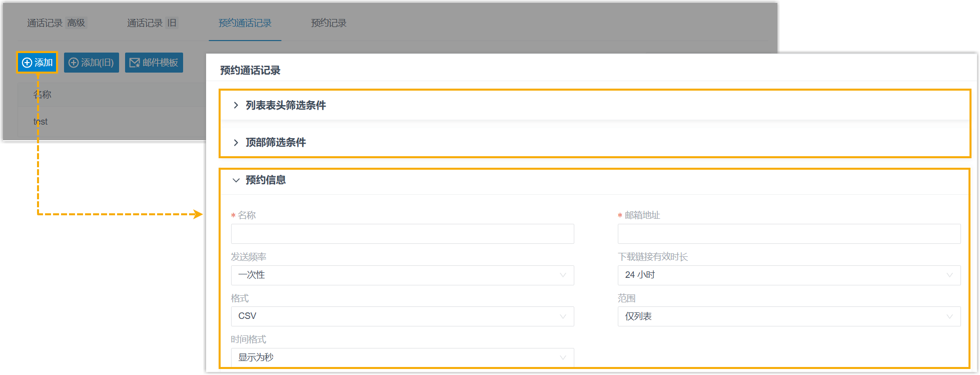Open the 邮件模板 email template button
980x375 pixels.
(154, 63)
